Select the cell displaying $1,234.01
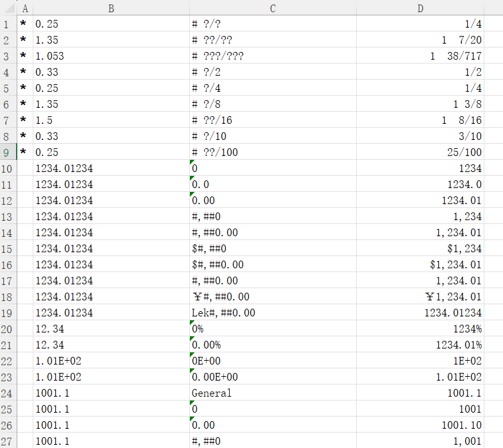The height and width of the screenshot is (448, 503). [420, 264]
